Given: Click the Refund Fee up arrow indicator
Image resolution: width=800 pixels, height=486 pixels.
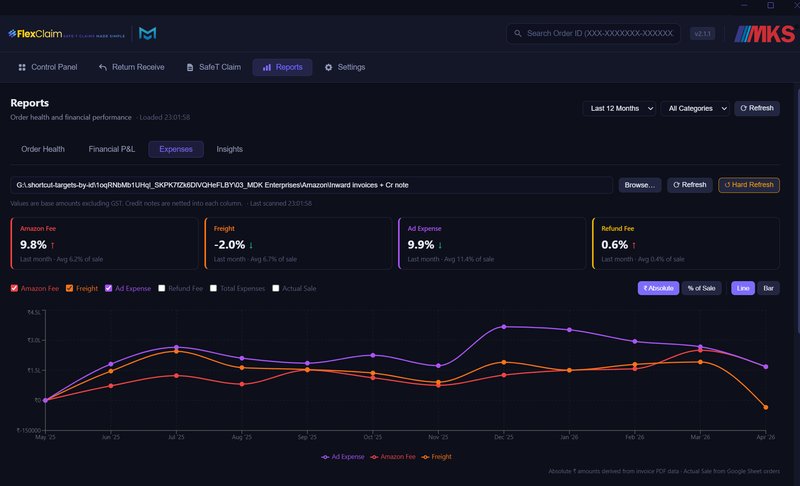Looking at the screenshot, I should tap(634, 245).
